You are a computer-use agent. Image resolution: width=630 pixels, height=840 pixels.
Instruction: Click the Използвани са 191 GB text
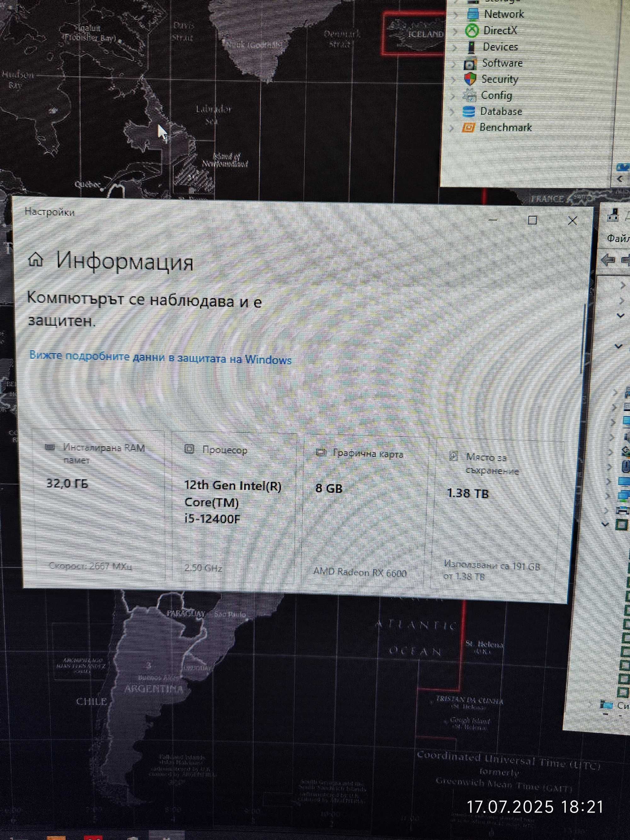click(x=492, y=571)
